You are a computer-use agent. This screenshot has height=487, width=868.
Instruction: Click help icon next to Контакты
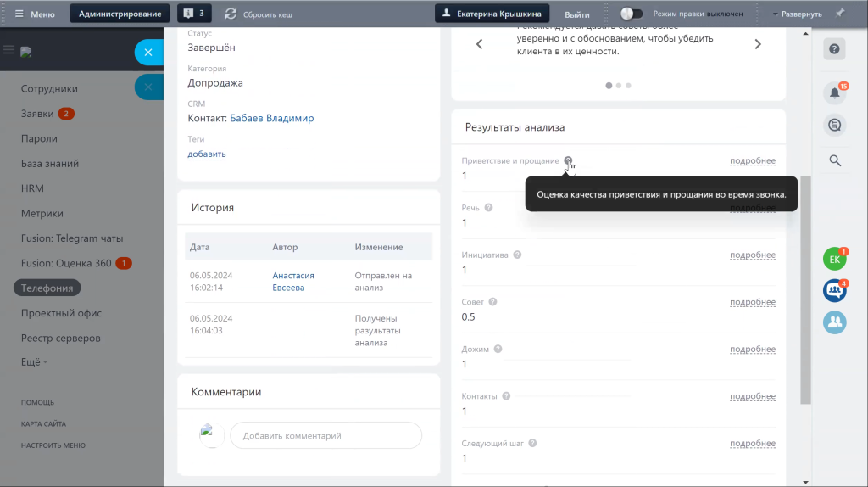tap(506, 396)
